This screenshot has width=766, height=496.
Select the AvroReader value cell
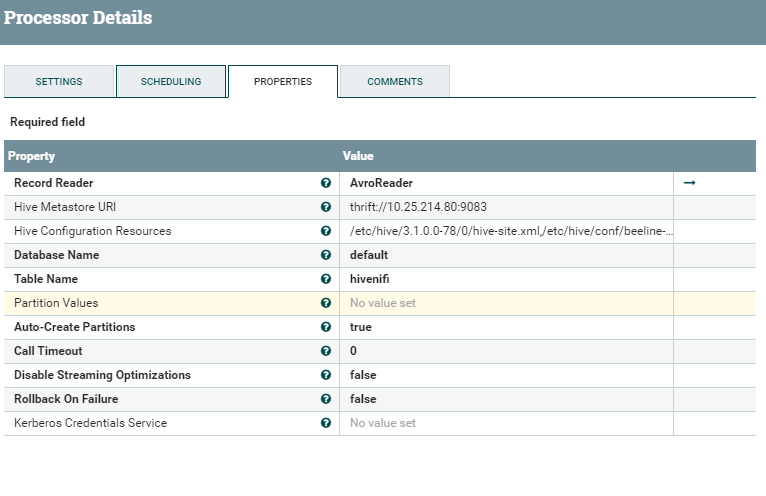click(x=506, y=183)
